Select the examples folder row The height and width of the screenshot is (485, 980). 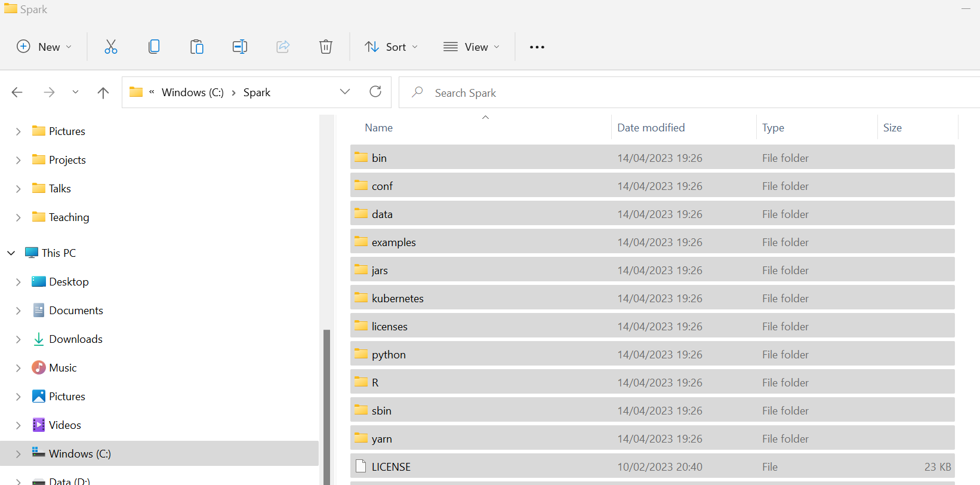652,242
